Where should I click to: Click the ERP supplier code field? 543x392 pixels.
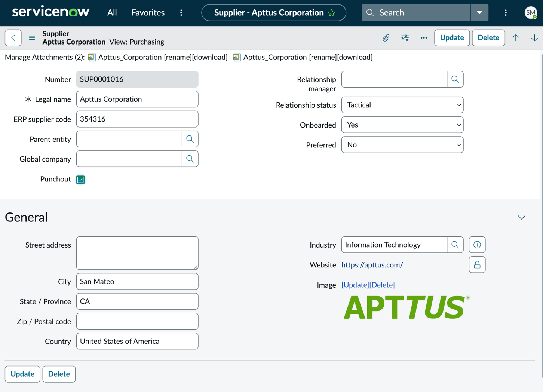tap(137, 119)
